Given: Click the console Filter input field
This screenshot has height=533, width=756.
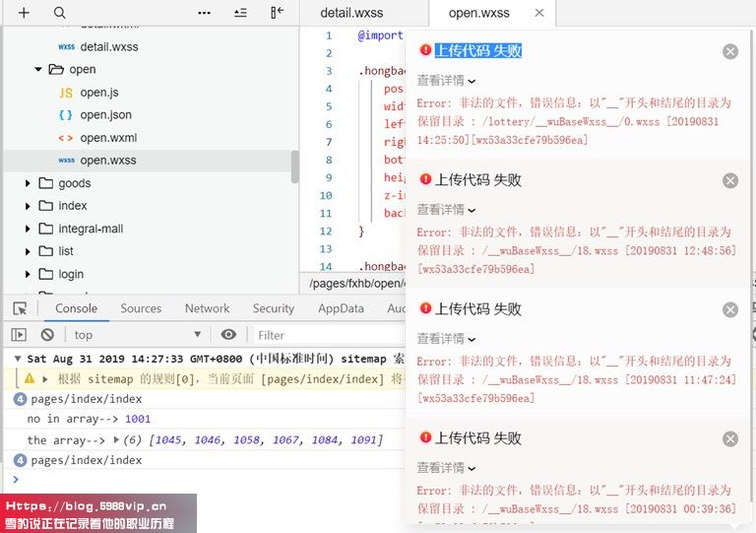Looking at the screenshot, I should [x=325, y=335].
